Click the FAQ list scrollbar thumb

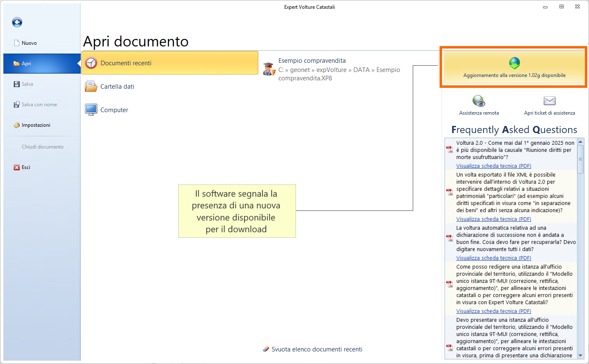(x=580, y=159)
